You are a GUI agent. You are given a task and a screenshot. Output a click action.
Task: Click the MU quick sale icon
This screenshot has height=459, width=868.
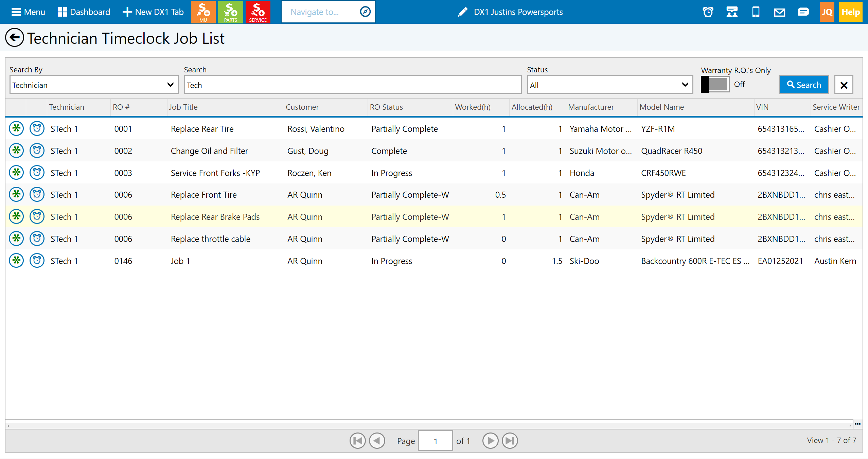pyautogui.click(x=203, y=12)
